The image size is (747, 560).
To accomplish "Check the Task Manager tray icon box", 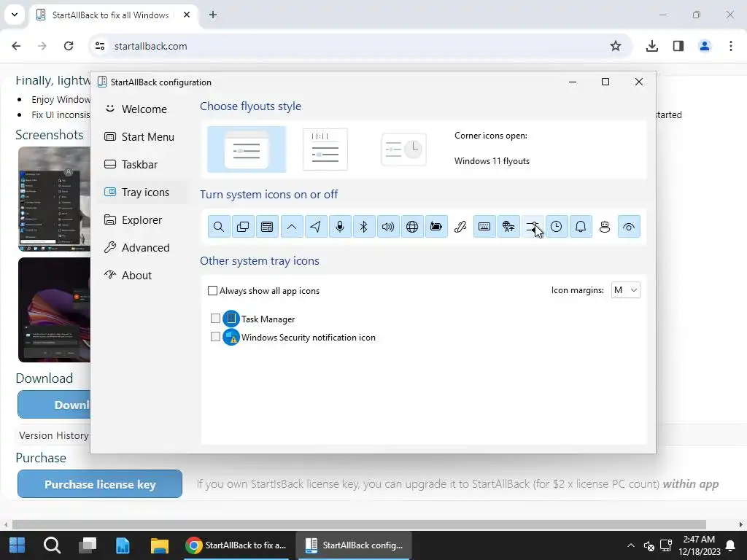I will point(215,318).
